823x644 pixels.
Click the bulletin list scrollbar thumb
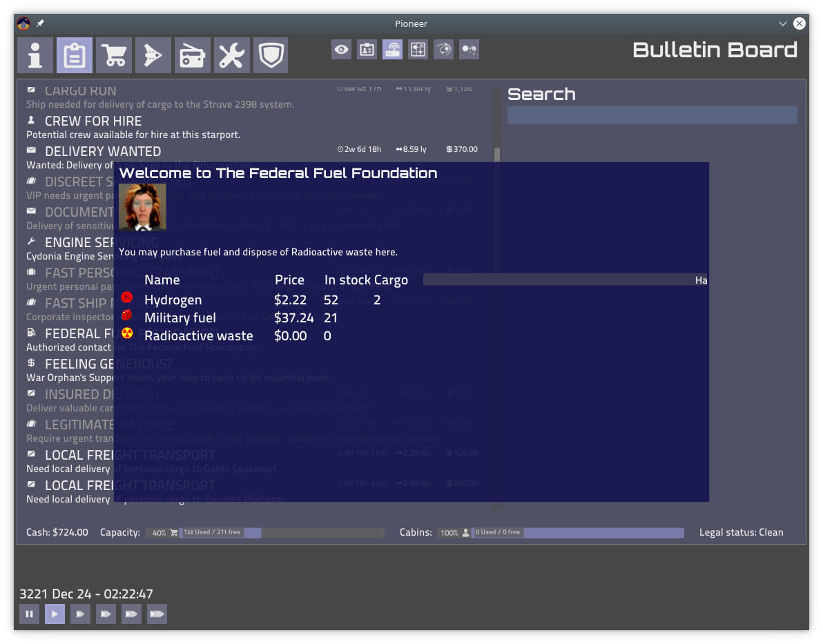click(497, 155)
